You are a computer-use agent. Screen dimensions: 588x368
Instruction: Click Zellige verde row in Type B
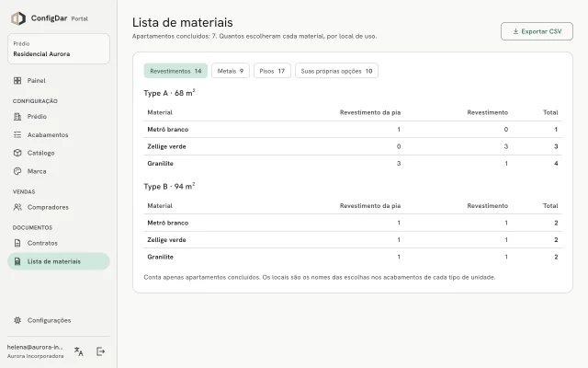coord(353,240)
